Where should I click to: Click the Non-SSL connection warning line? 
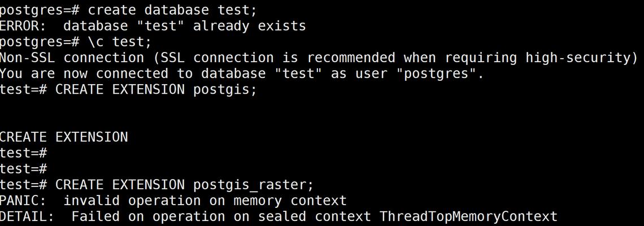click(319, 58)
